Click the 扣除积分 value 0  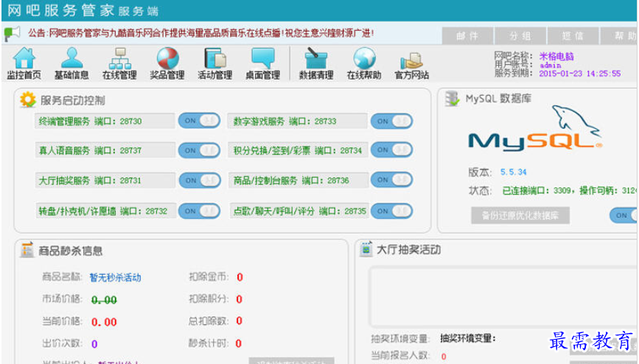tap(240, 299)
